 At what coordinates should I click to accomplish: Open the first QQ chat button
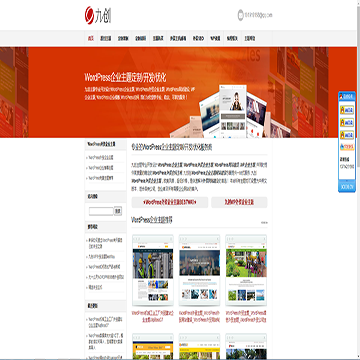coord(347,110)
